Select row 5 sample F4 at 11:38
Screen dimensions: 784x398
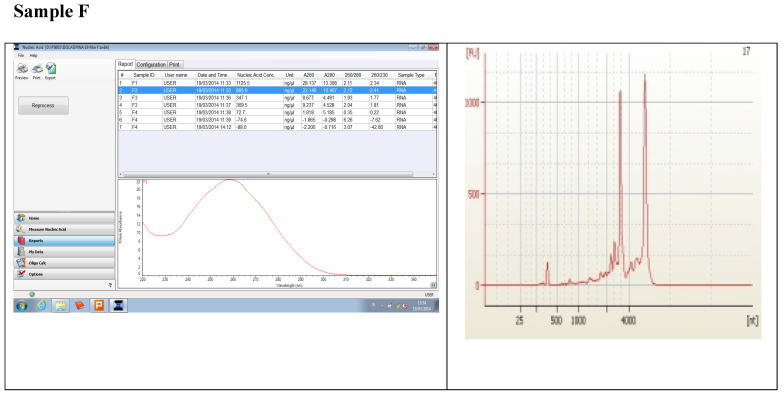277,112
